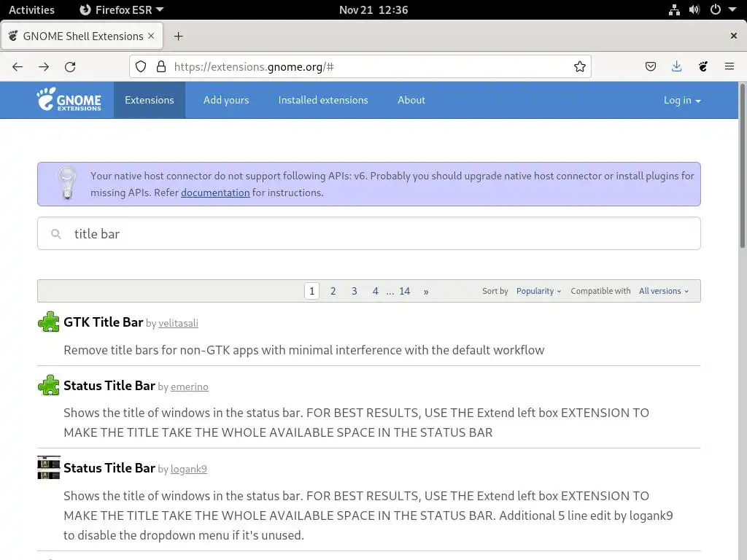This screenshot has width=747, height=560.
Task: Click the GNOME Shell integration toolbar icon
Action: (703, 66)
